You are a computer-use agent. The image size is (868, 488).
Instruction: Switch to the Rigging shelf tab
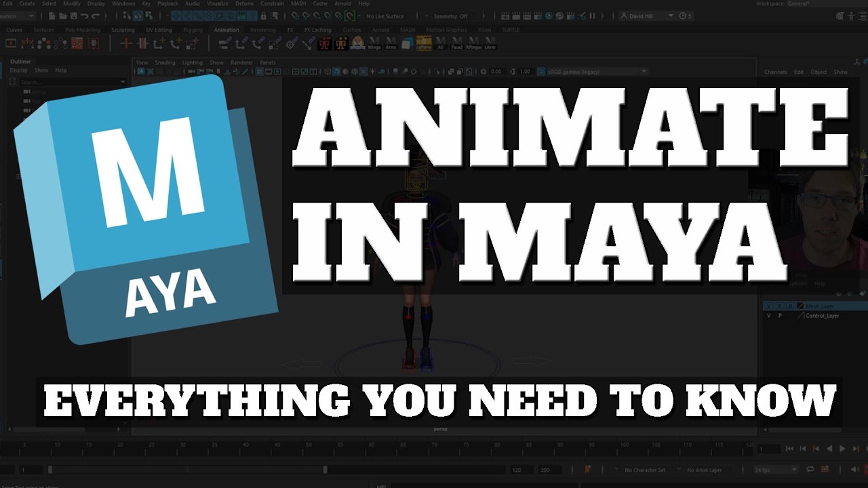point(193,30)
